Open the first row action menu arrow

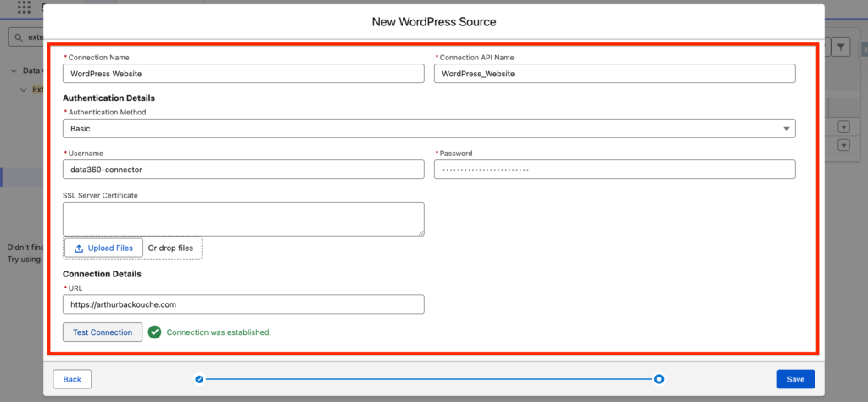843,126
